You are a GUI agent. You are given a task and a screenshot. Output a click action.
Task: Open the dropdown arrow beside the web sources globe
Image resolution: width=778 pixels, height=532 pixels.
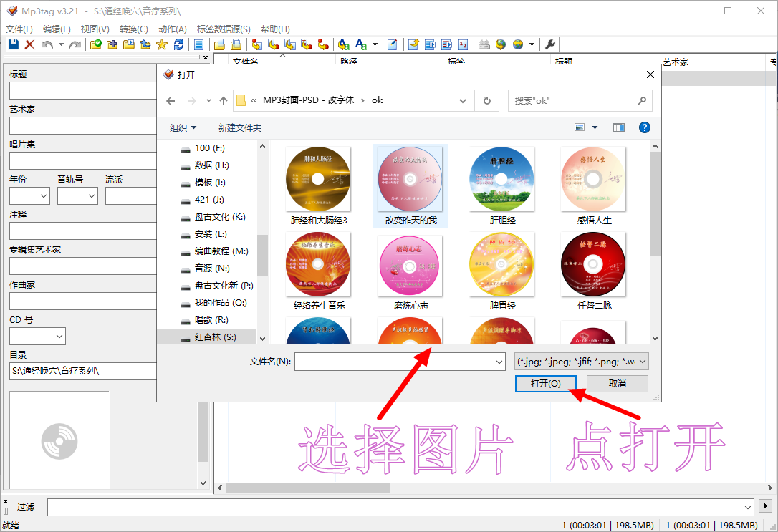click(532, 44)
